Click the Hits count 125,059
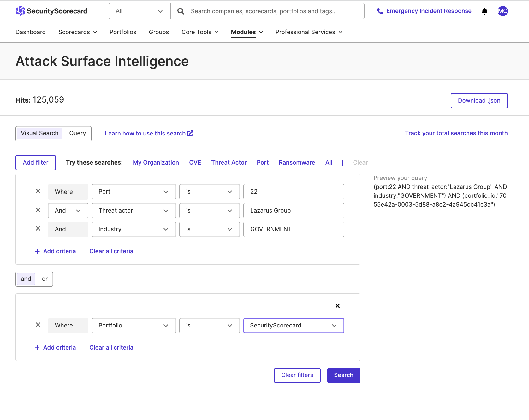 (x=48, y=100)
